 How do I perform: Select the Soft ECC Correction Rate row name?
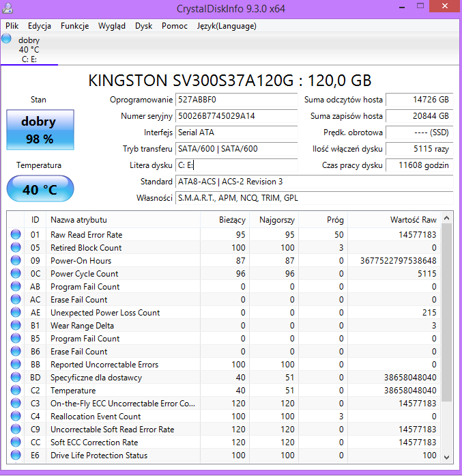(x=94, y=443)
